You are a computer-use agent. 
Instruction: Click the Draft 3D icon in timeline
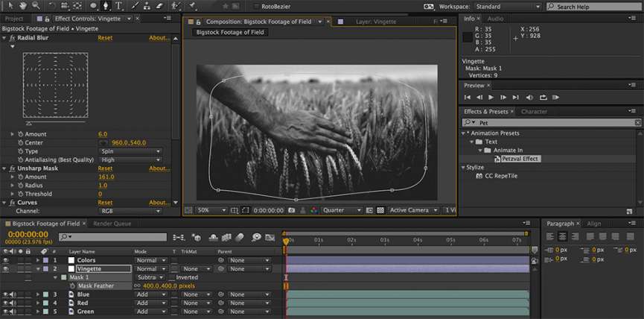[197, 237]
